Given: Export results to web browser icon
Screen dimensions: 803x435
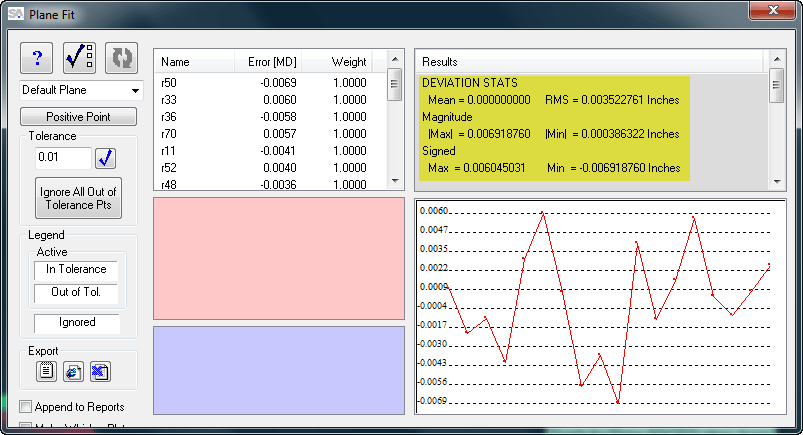Looking at the screenshot, I should 73,371.
